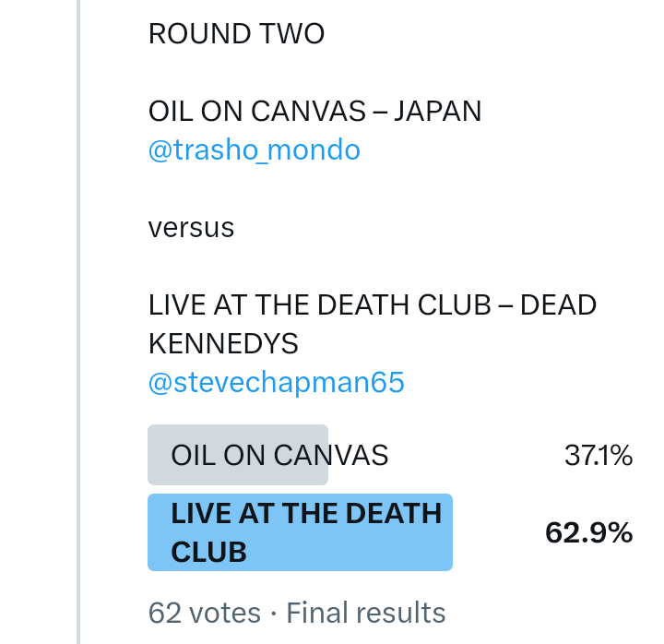Select the blue LIVE AT THE DEATH CLUB poll bar
This screenshot has width=664, height=644.
tap(300, 532)
